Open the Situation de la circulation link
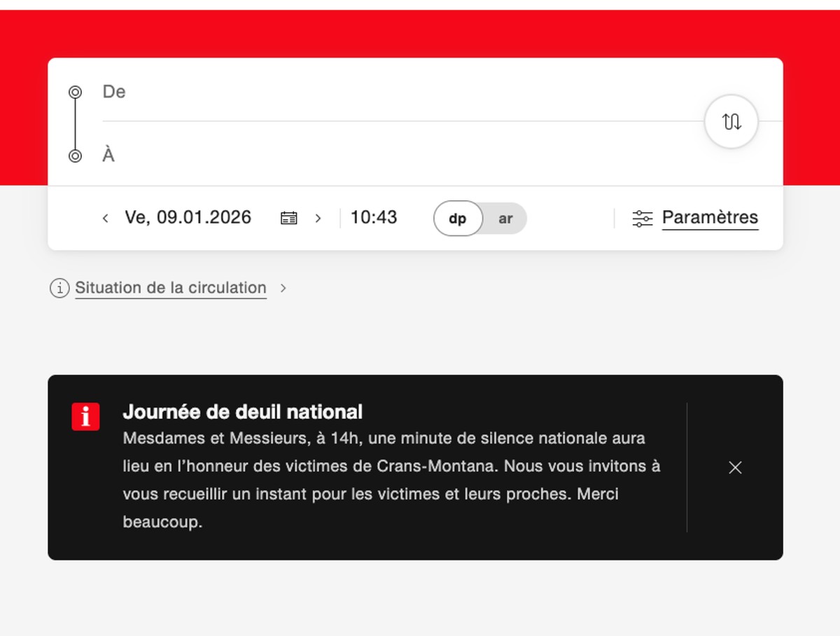840x636 pixels. [x=171, y=288]
